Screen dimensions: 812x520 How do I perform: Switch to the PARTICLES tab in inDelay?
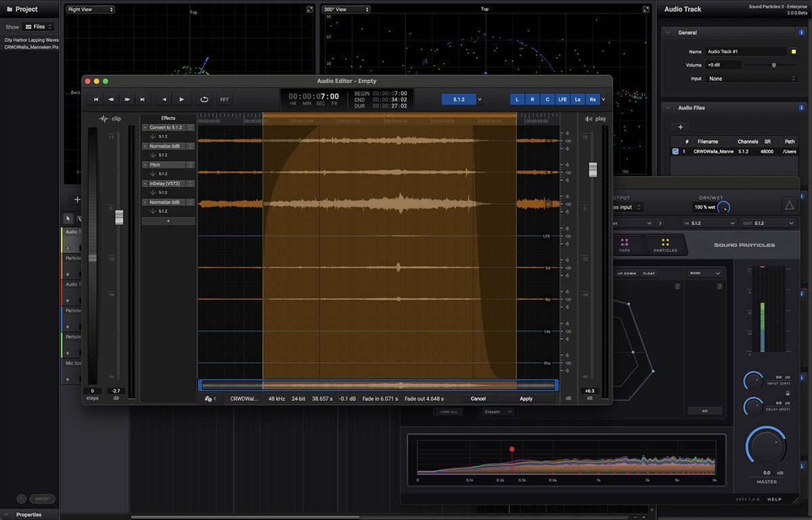click(x=665, y=245)
